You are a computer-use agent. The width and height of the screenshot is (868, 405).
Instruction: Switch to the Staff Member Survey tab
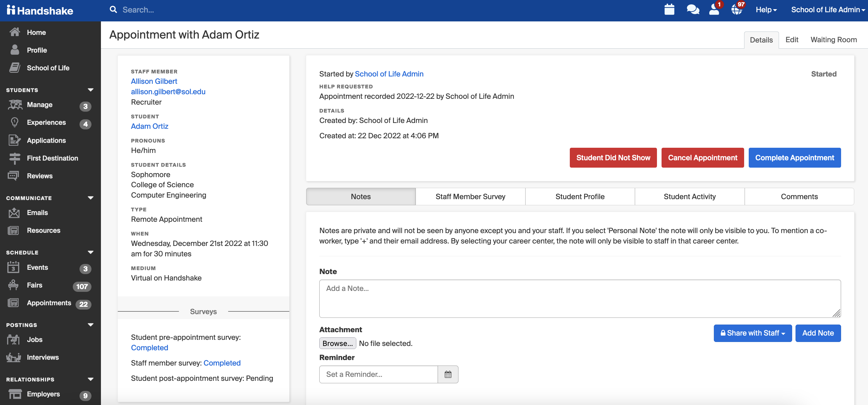[x=470, y=196]
